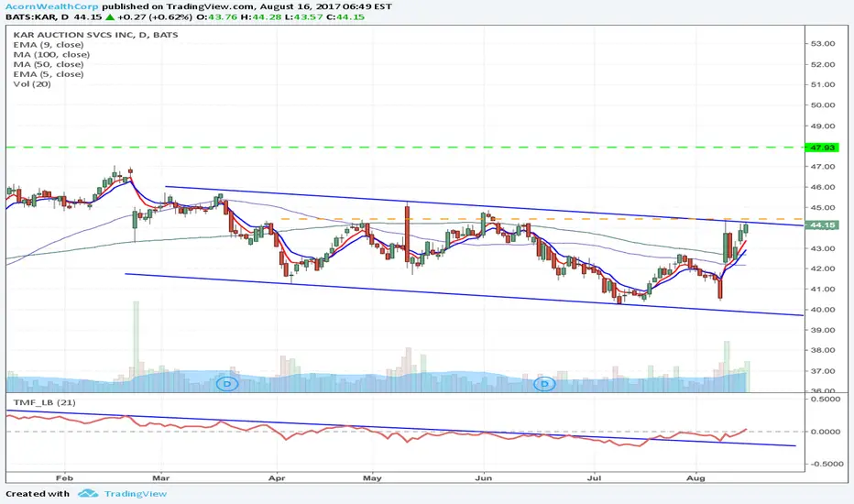
Task: Click the L:43.57 low price value
Action: [302, 16]
